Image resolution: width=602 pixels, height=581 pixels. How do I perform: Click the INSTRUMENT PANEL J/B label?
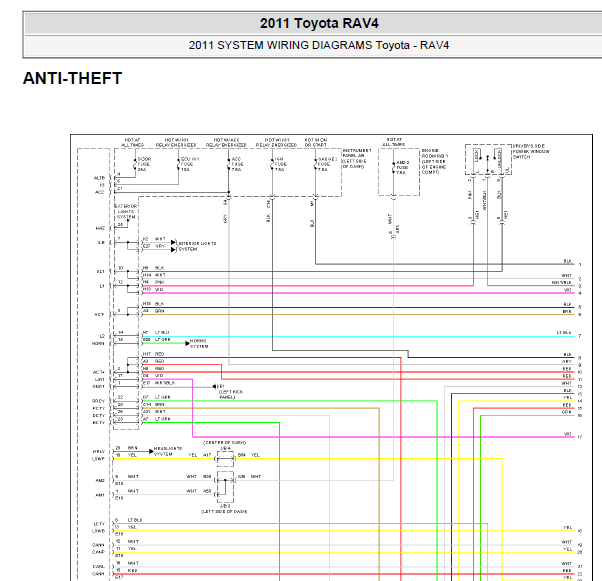tap(357, 159)
